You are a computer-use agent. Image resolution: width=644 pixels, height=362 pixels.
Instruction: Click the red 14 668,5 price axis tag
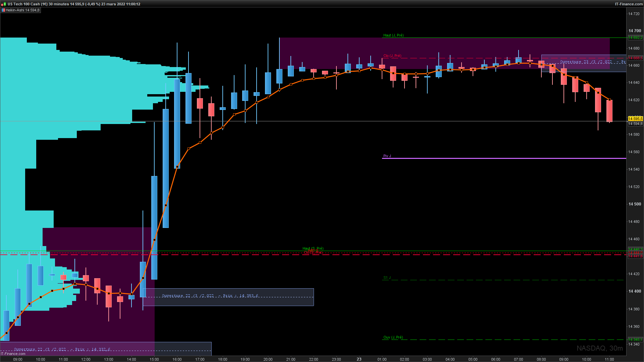coord(635,58)
